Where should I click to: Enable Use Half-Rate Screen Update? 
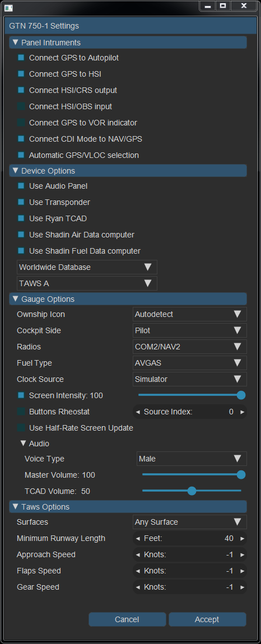tap(21, 427)
